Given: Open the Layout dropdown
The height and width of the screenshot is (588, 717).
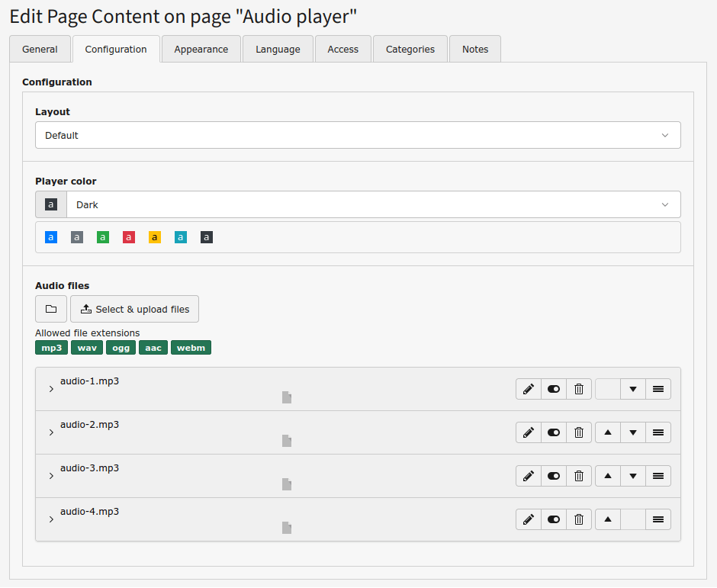Looking at the screenshot, I should (x=358, y=135).
